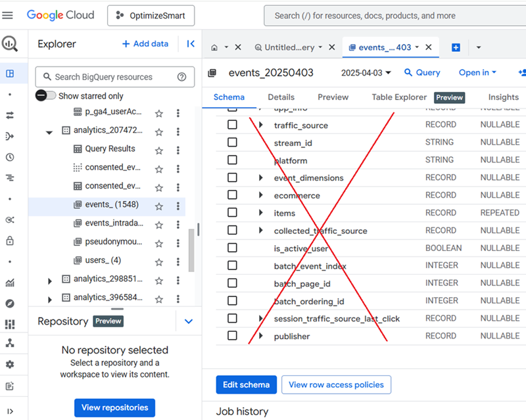
Task: Click the View repositories button
Action: tap(114, 408)
